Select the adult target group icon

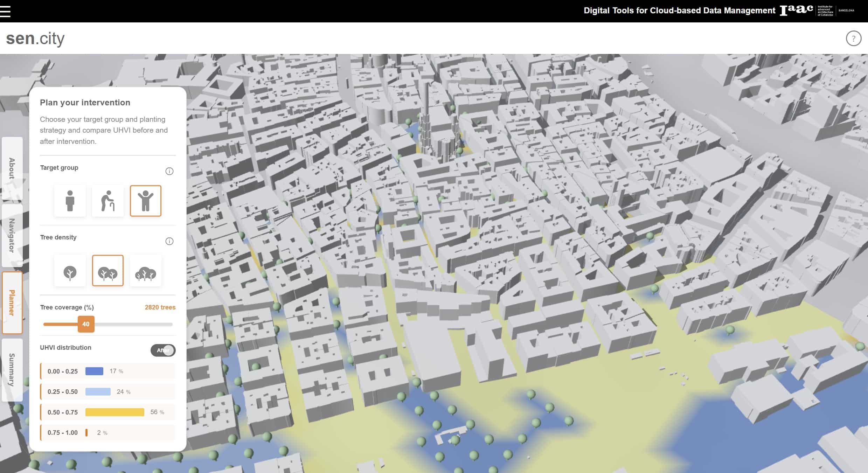tap(70, 201)
